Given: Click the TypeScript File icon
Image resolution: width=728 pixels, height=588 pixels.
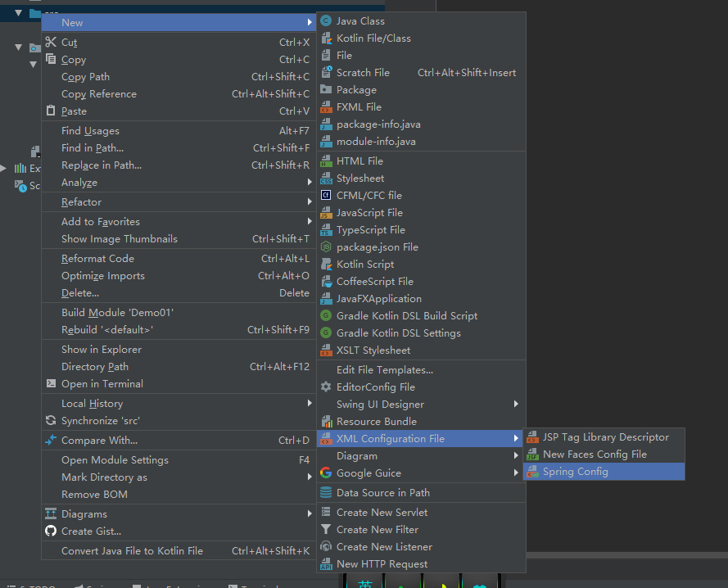Looking at the screenshot, I should pyautogui.click(x=327, y=229).
